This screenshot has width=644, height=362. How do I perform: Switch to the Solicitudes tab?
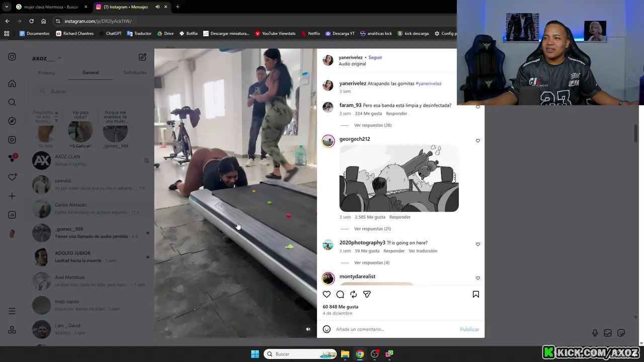coord(135,72)
